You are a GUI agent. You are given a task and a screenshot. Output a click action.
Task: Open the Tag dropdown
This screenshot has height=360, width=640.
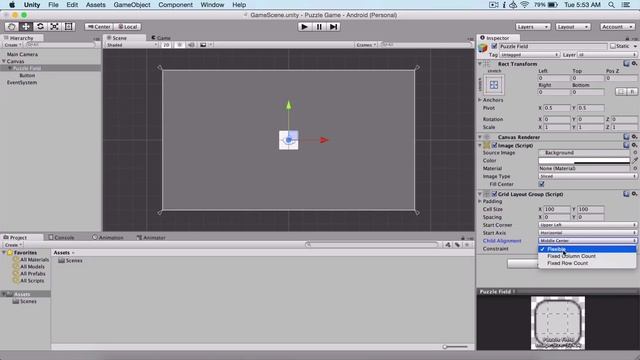[530, 55]
